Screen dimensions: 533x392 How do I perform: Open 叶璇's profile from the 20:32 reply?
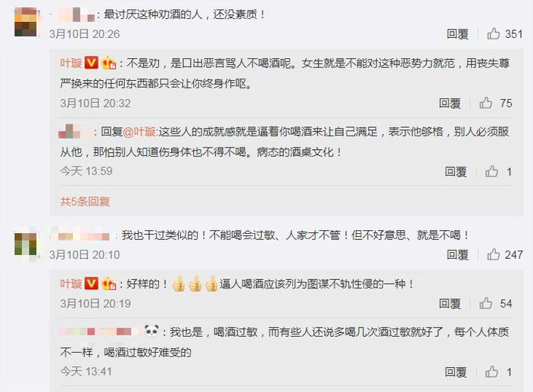71,63
